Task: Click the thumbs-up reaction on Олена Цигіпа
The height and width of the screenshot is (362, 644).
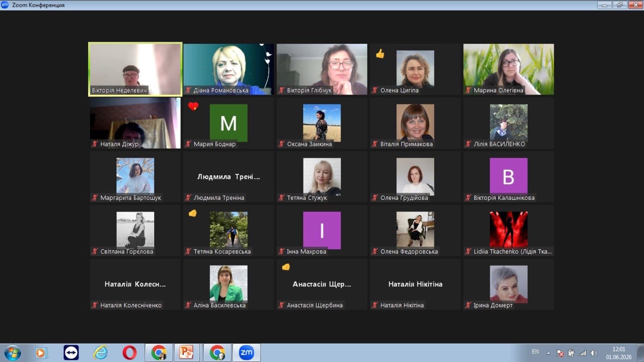Action: [380, 53]
